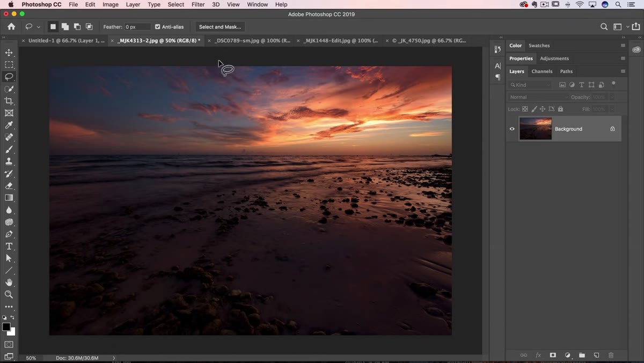This screenshot has width=644, height=363.
Task: Pick the Eyedropper tool
Action: tap(9, 125)
